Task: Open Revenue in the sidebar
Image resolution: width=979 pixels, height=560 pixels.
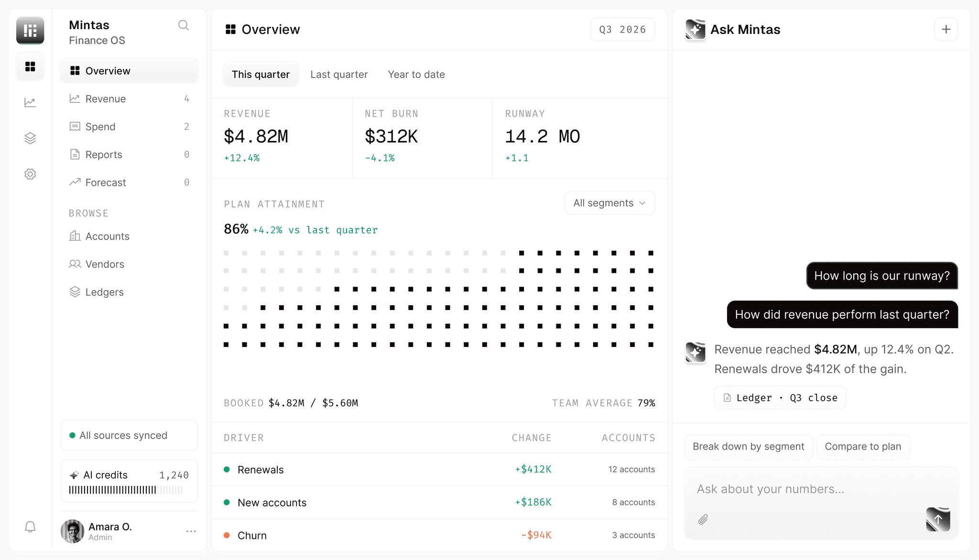Action: [130, 99]
